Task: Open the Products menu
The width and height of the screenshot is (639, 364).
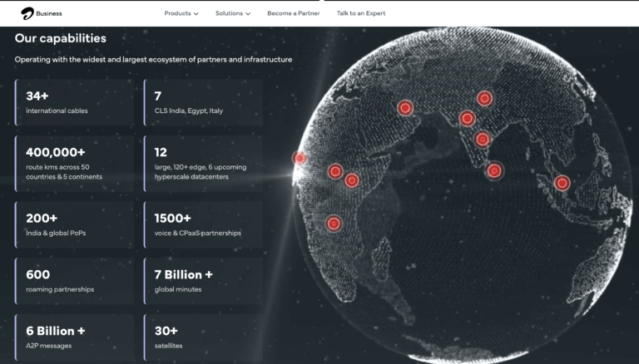Action: tap(181, 13)
